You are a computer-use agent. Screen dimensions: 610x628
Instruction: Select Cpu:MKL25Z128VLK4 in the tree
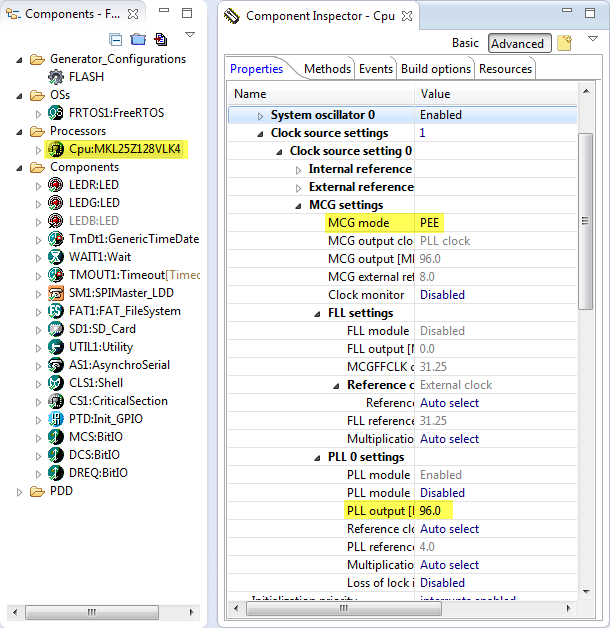126,149
